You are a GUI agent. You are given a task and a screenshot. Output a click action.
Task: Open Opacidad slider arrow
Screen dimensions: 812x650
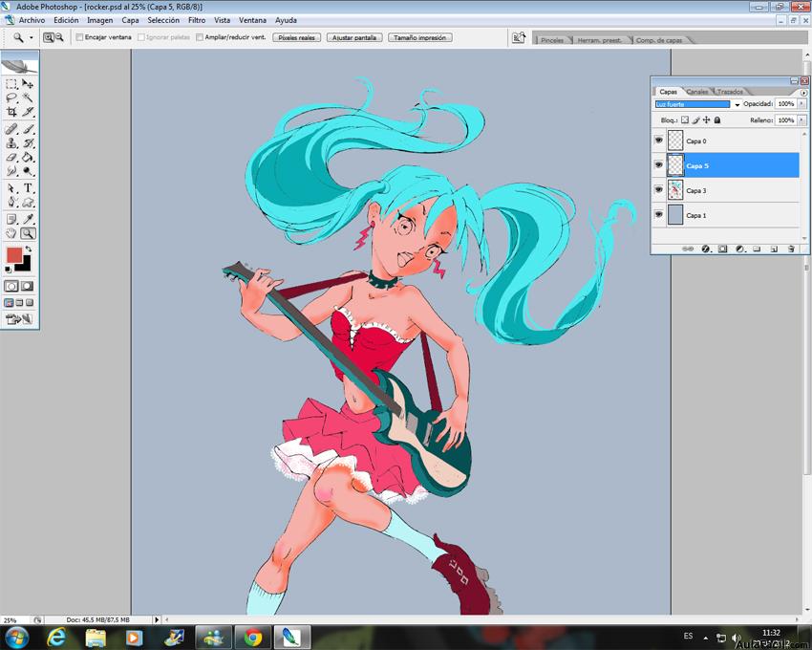point(801,103)
